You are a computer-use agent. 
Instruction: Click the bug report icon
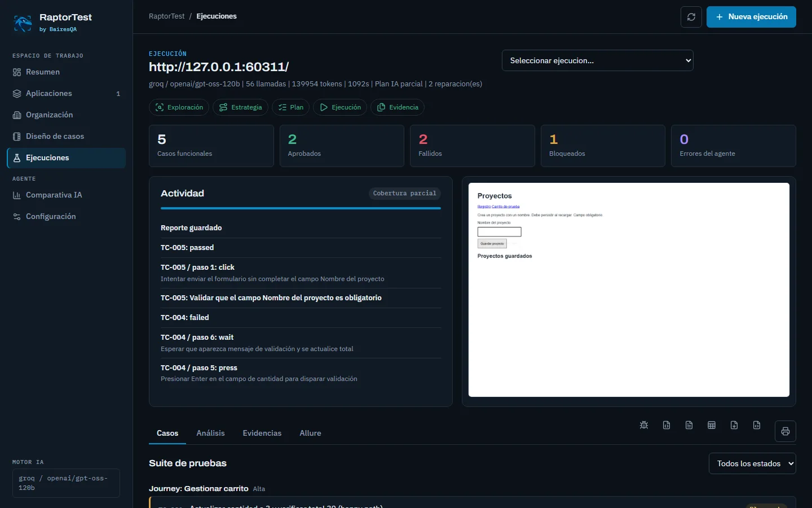click(x=644, y=425)
